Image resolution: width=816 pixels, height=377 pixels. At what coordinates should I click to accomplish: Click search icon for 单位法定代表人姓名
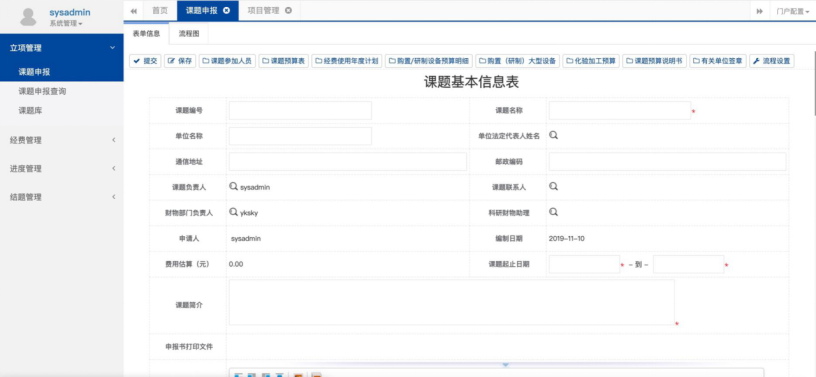point(554,135)
